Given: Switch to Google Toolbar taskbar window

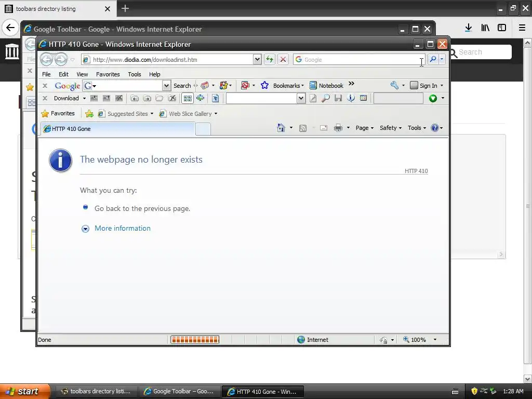Looking at the screenshot, I should point(179,392).
